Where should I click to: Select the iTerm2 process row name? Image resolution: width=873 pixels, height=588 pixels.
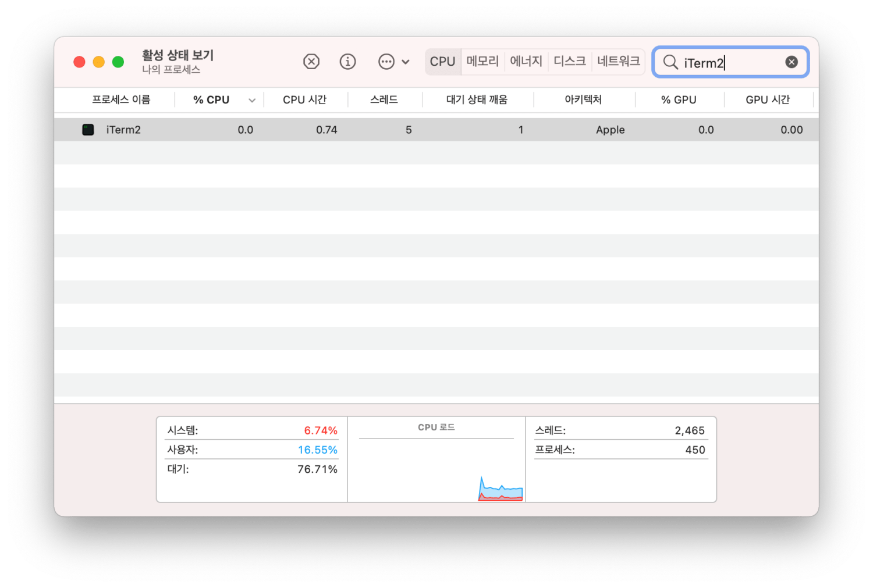click(123, 130)
